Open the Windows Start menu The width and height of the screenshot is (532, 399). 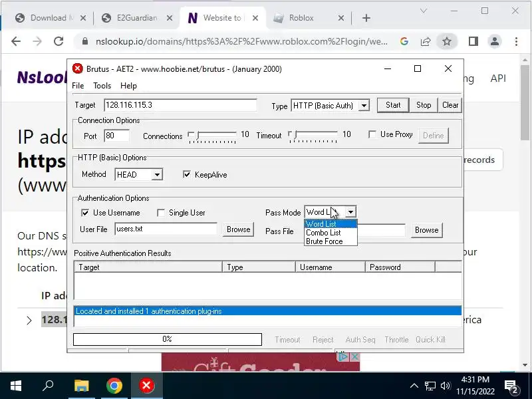click(16, 386)
